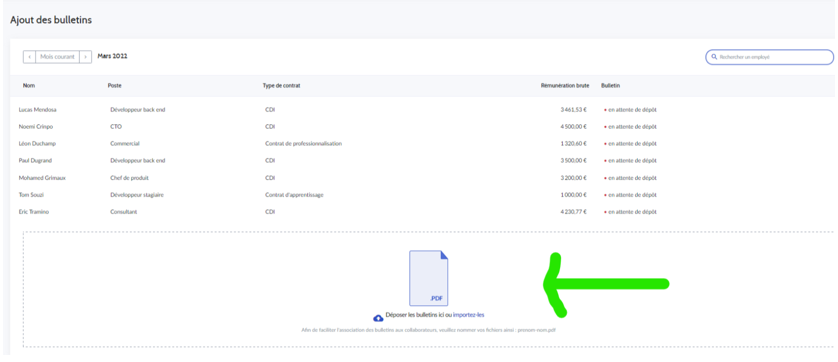The height and width of the screenshot is (362, 838).
Task: Open the importez-les link
Action: (x=469, y=315)
